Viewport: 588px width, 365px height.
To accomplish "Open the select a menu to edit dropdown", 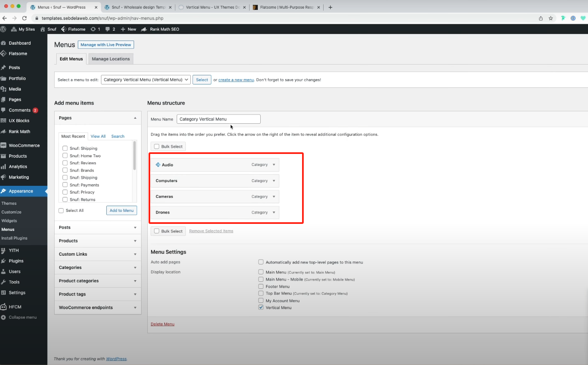I will coord(145,80).
